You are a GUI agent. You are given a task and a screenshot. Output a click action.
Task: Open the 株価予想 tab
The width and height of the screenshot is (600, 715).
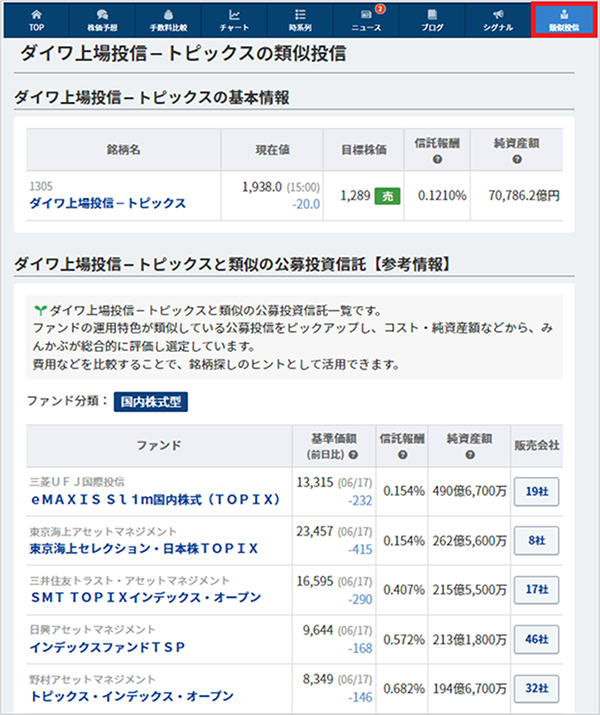pyautogui.click(x=102, y=21)
